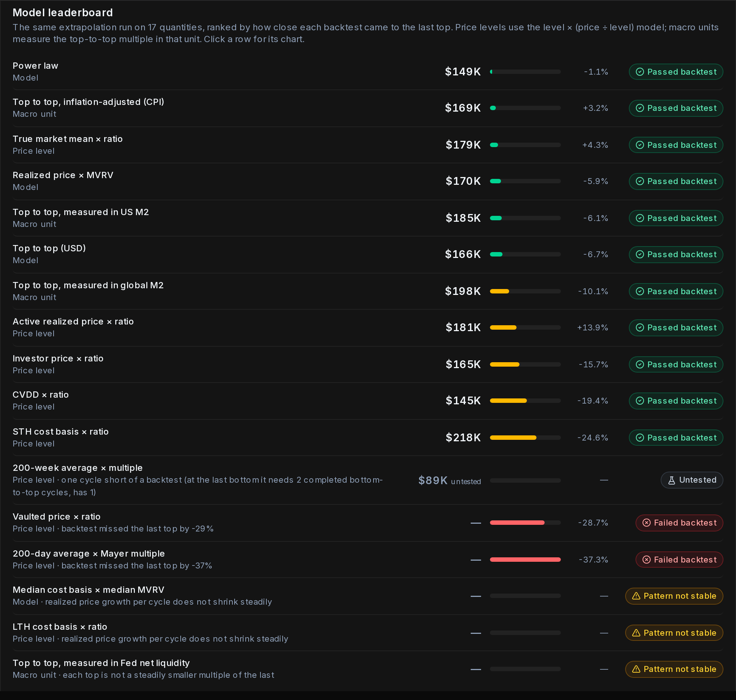Click the red 200-day average error bar
Viewport: 736px width, 700px height.
525,559
